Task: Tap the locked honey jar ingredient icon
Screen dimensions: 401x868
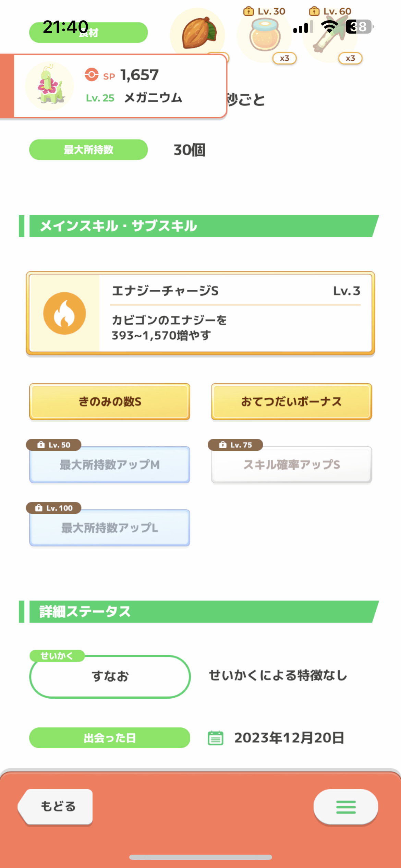Action: 264,35
